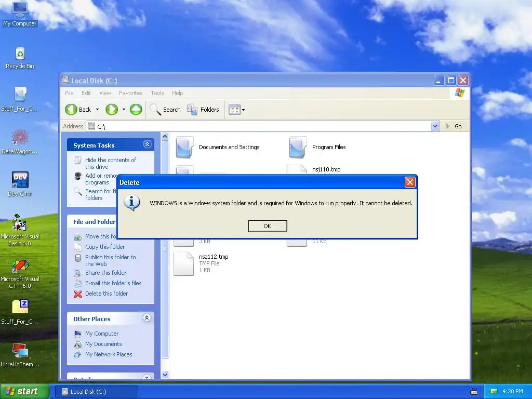Open the Help menu
The width and height of the screenshot is (532, 399).
tap(178, 93)
